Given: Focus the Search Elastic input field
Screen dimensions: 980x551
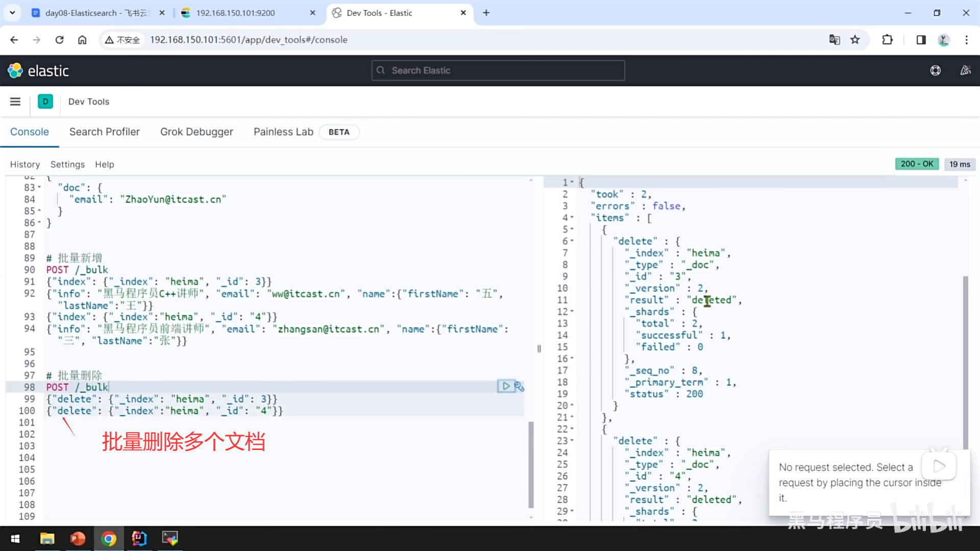Looking at the screenshot, I should tap(498, 70).
